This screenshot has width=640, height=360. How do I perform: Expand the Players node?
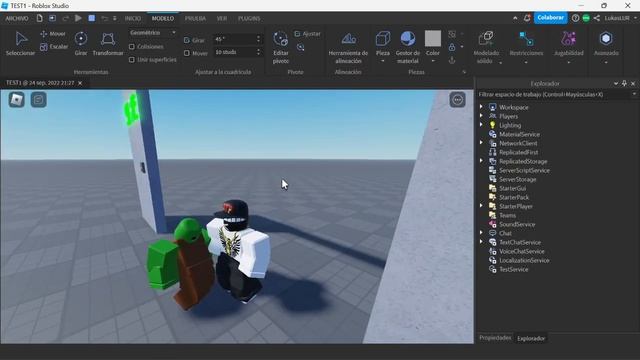click(481, 116)
